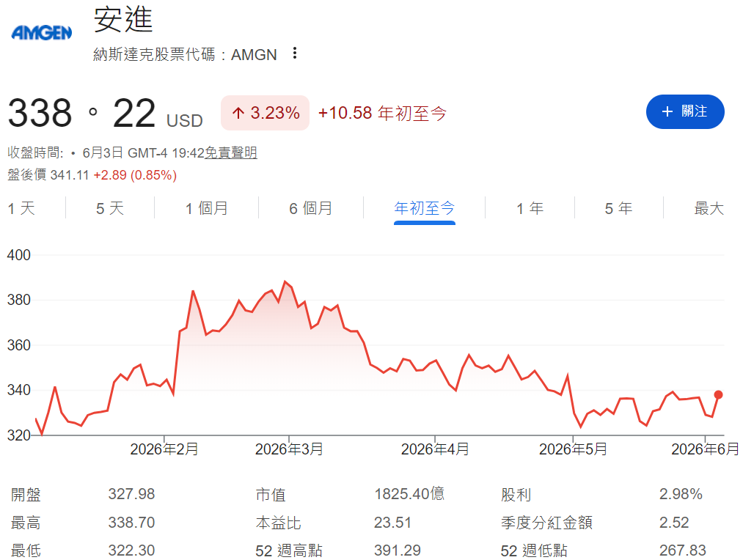The width and height of the screenshot is (743, 560).
Task: Click the 本益比 value 23.51
Action: (x=392, y=523)
